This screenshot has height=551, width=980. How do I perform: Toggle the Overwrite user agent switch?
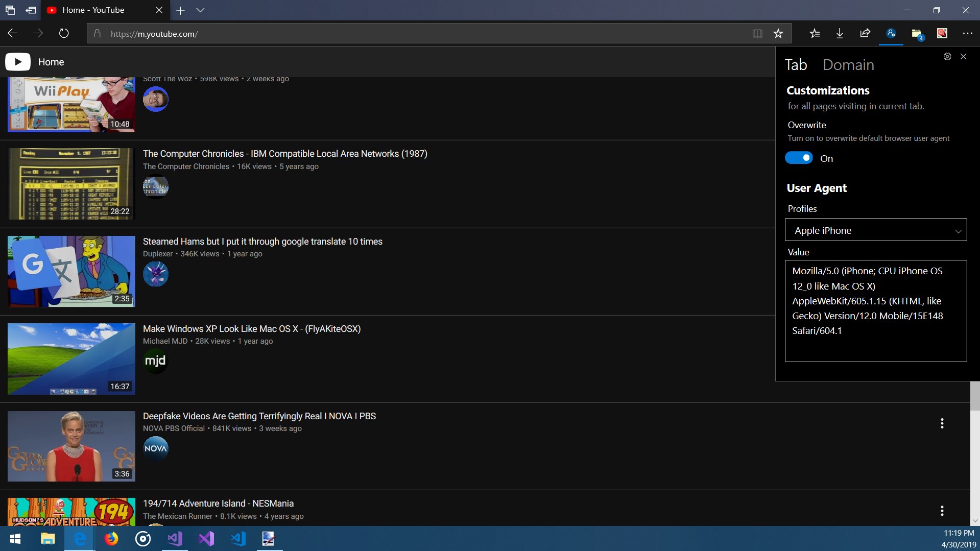pos(799,158)
